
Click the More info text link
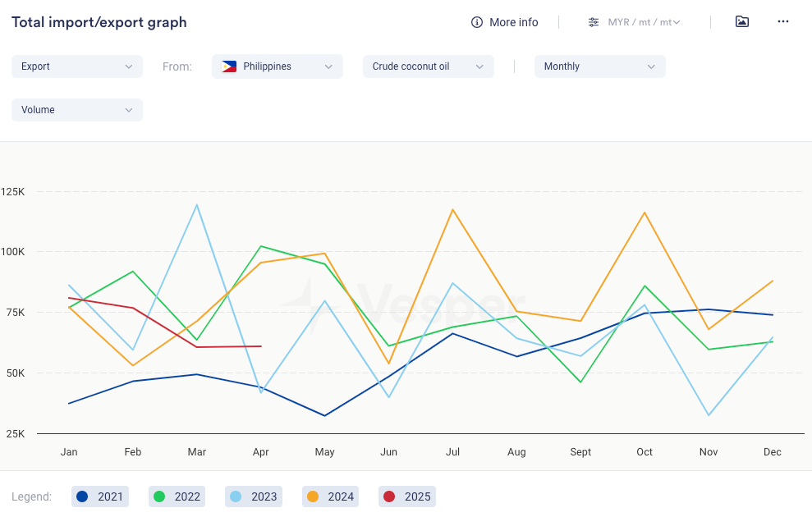click(513, 22)
